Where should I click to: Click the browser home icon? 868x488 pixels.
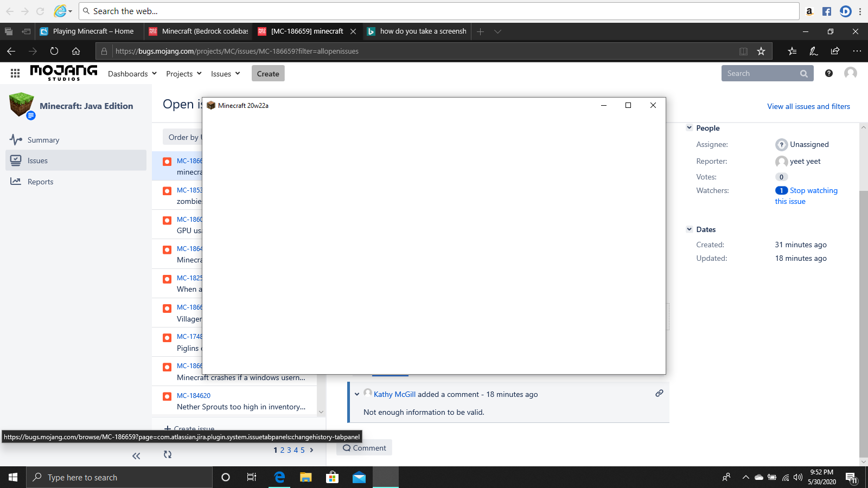pyautogui.click(x=76, y=51)
